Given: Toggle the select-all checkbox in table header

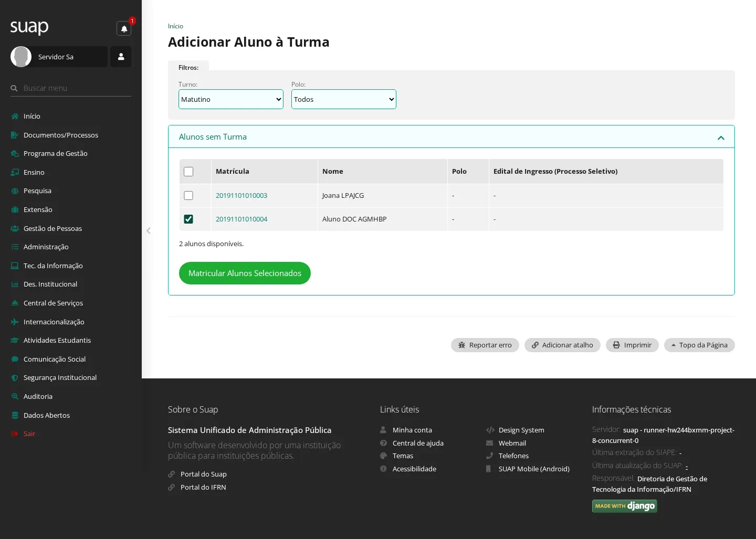Looking at the screenshot, I should coord(188,172).
